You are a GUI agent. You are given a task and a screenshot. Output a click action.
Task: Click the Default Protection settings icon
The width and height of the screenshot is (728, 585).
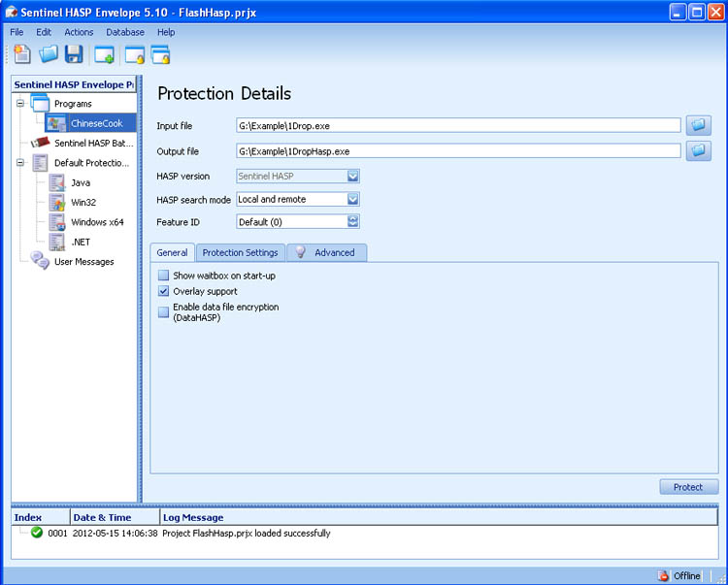[40, 163]
